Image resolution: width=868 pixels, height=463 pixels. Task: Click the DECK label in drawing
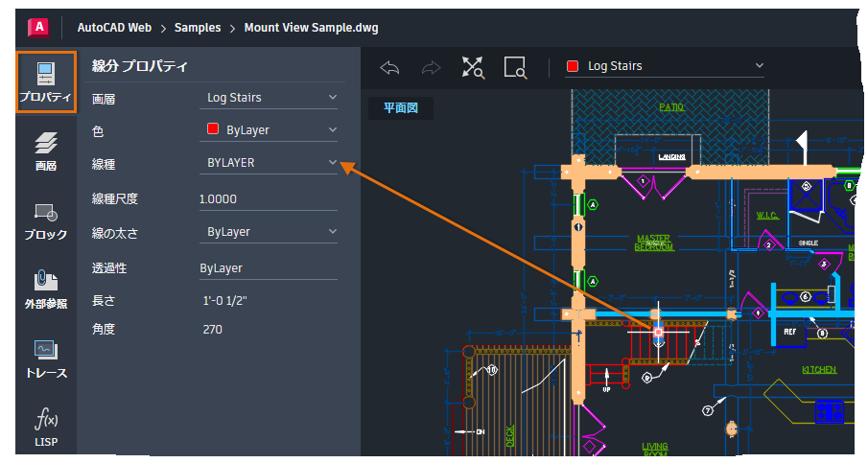pyautogui.click(x=510, y=436)
